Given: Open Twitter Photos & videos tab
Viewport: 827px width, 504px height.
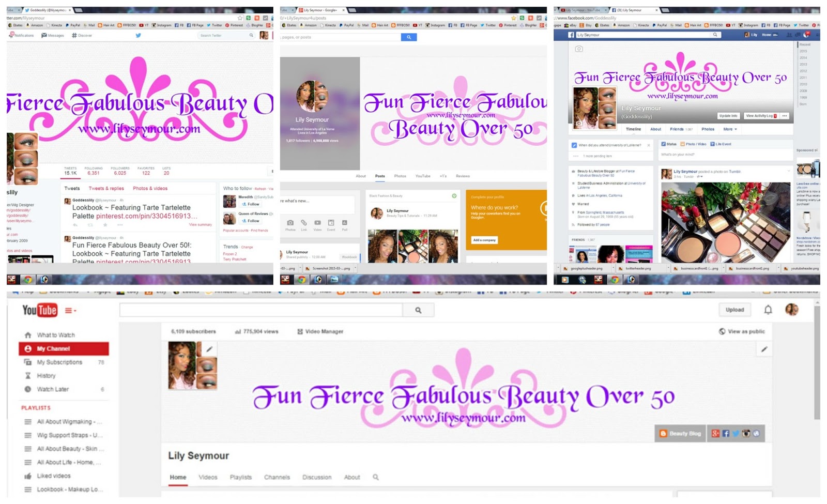Looking at the screenshot, I should 150,188.
